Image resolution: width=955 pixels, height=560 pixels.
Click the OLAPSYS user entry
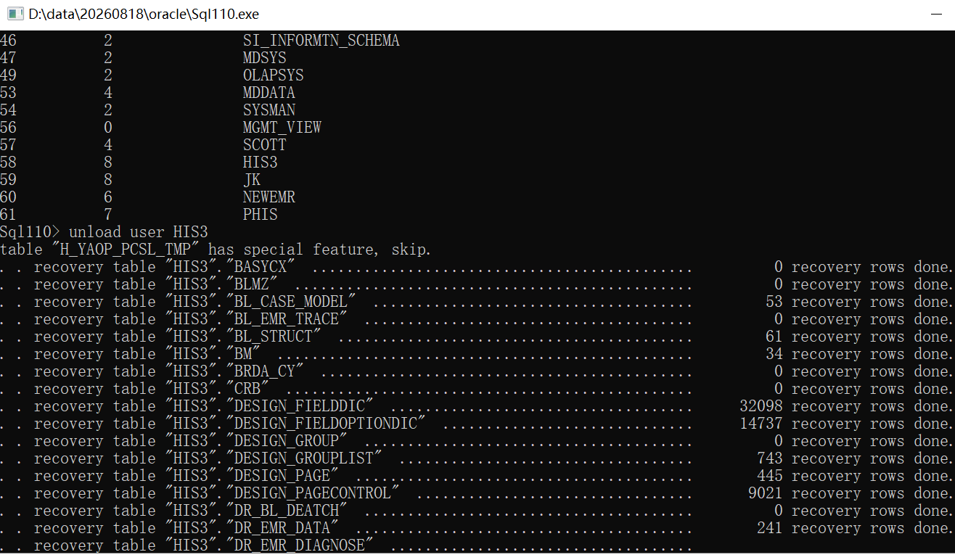tap(274, 75)
